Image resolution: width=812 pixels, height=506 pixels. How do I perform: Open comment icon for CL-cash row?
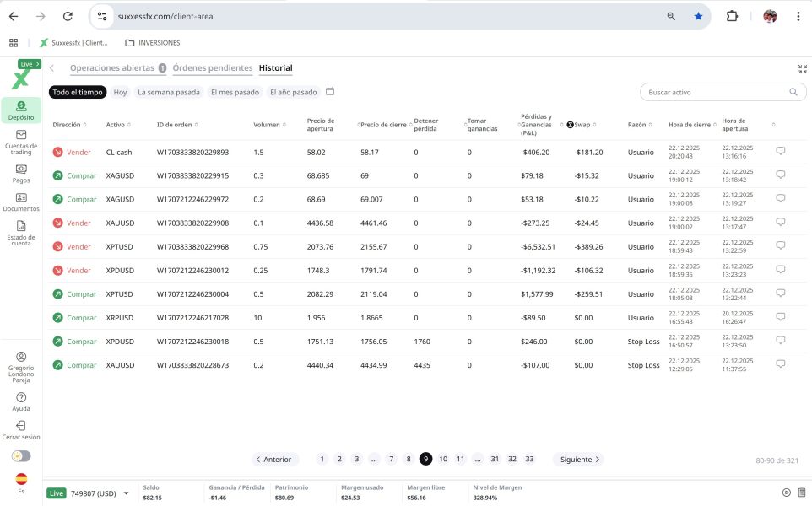(x=780, y=152)
